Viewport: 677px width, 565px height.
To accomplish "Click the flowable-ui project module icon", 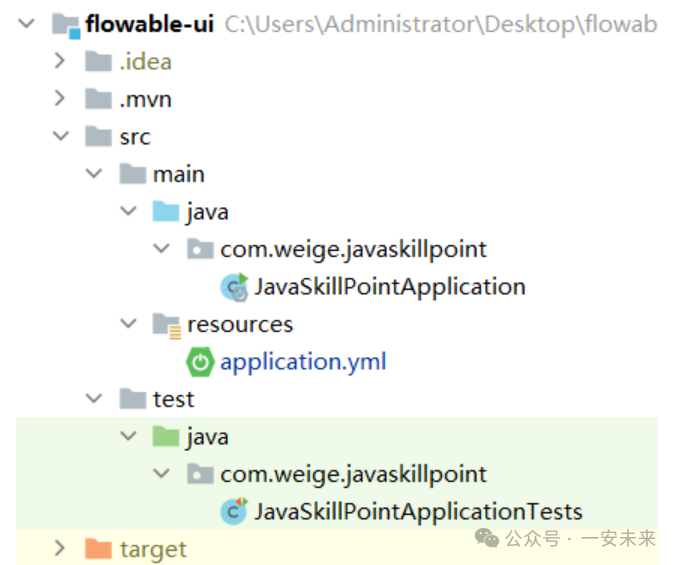I will click(66, 24).
